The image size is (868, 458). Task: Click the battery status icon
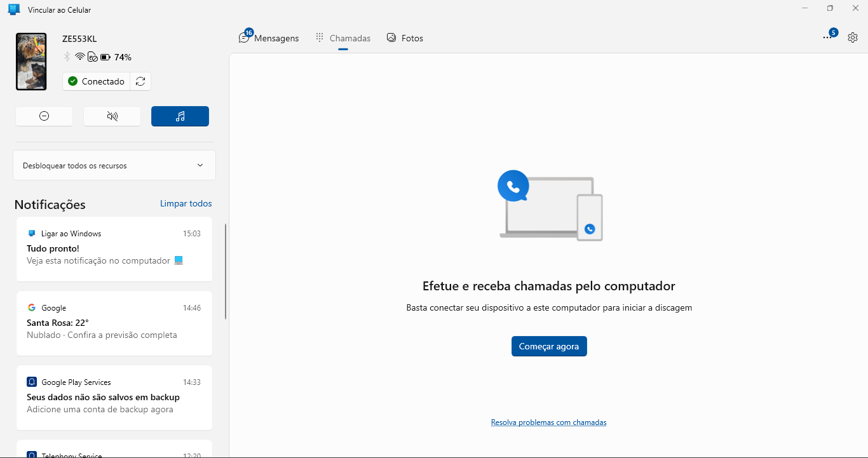pos(105,57)
